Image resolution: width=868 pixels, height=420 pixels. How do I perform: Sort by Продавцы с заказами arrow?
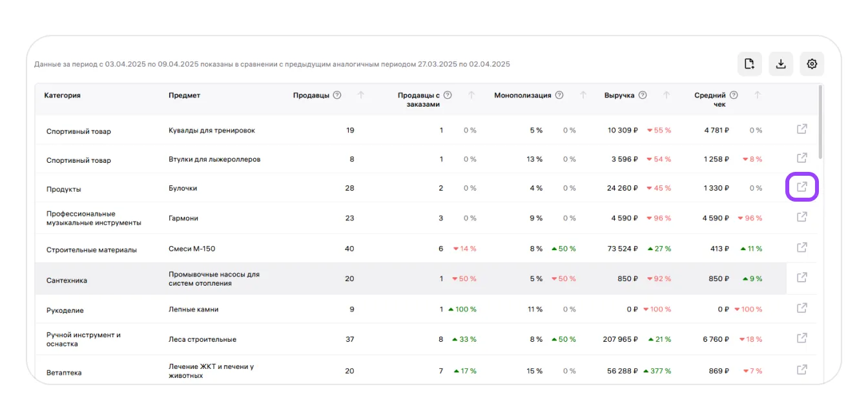471,96
